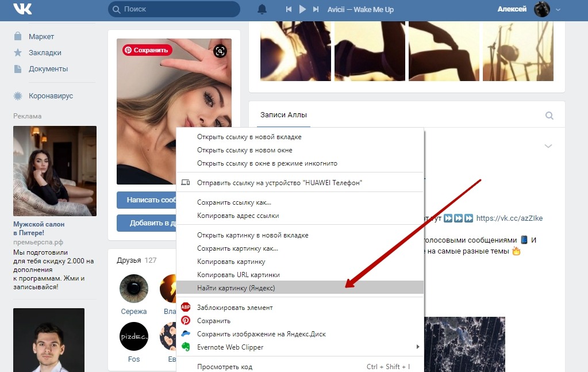Skip to previous track in player
This screenshot has height=372, width=588.
(289, 9)
